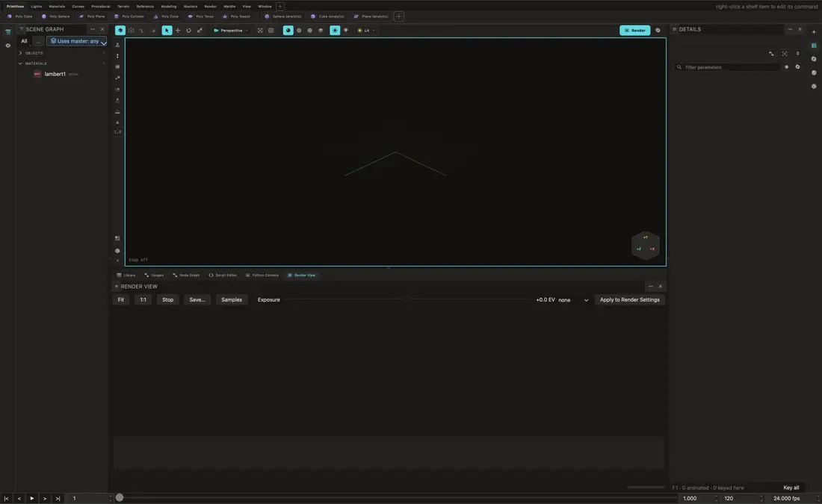The width and height of the screenshot is (822, 504).
Task: Click Save... in Render View
Action: (197, 299)
